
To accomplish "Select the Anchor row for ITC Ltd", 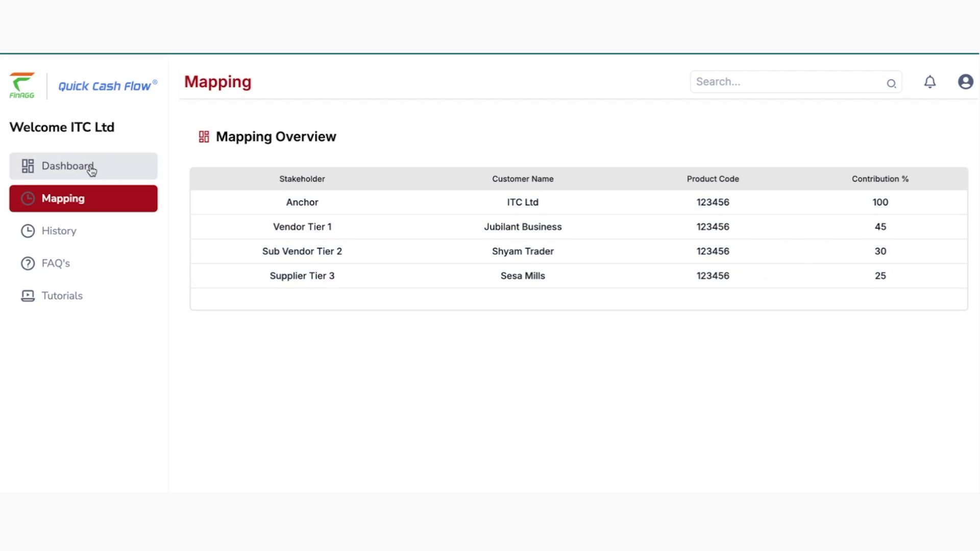I will coord(523,202).
